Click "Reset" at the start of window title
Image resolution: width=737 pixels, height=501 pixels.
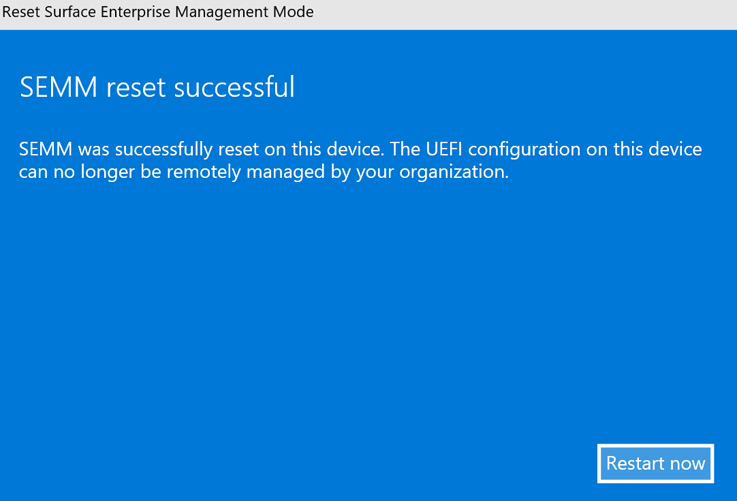point(23,12)
